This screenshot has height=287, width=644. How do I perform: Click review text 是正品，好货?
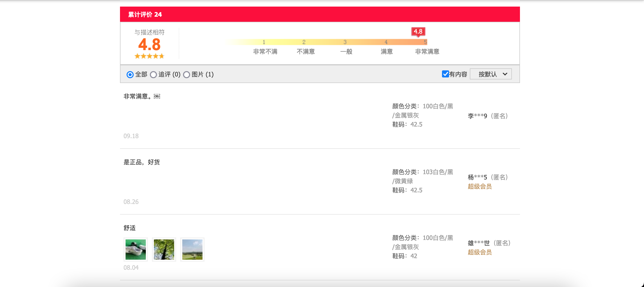[x=142, y=162]
